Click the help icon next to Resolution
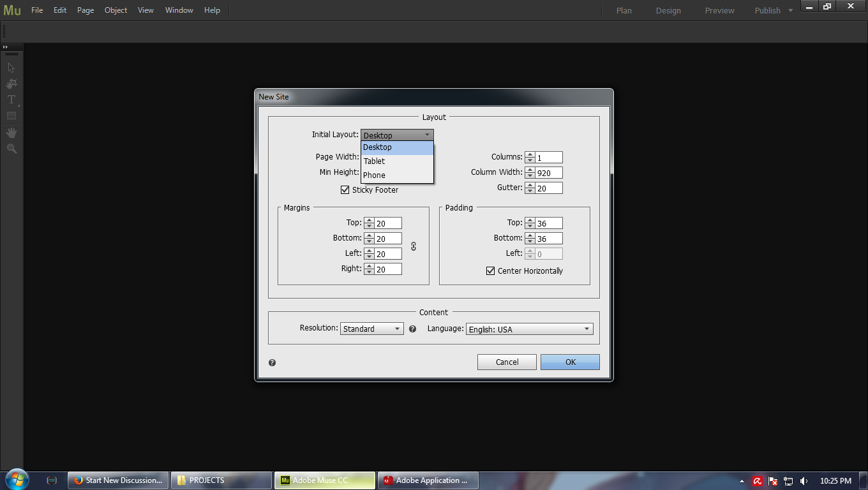This screenshot has width=868, height=490. pos(412,329)
